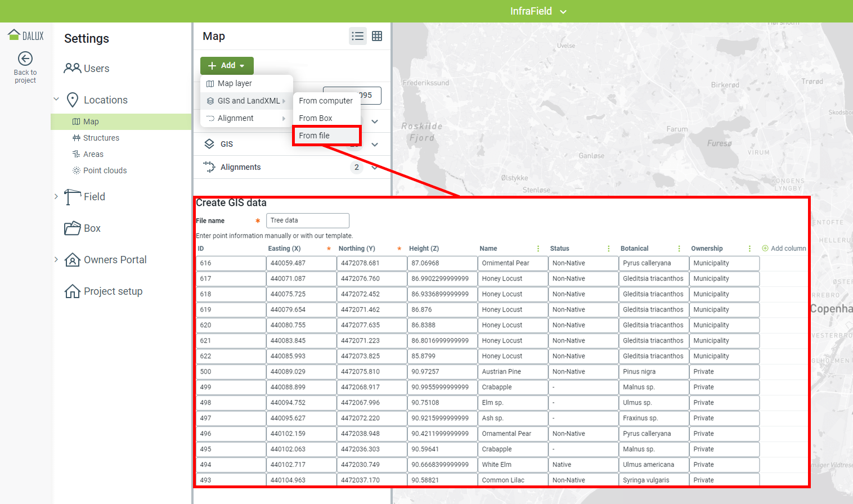Viewport: 853px width, 504px height.
Task: Expand the Field section chevron
Action: (x=56, y=196)
